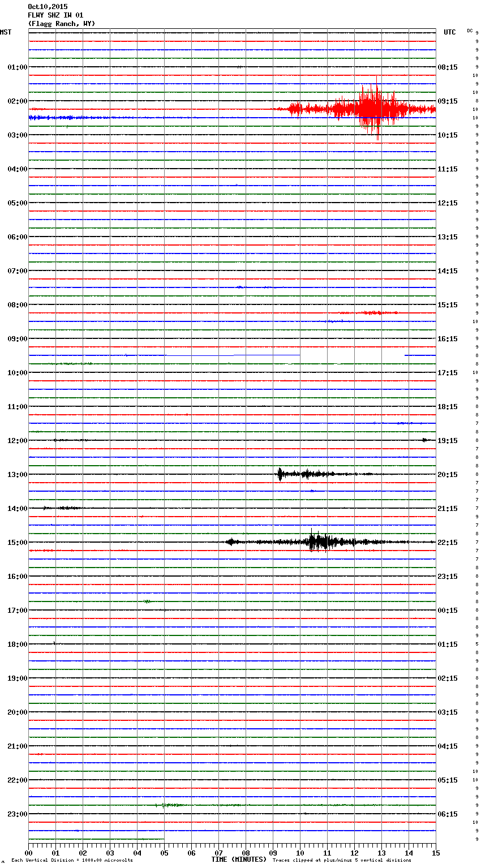Click the '00:15' UTC time label
The height and width of the screenshot is (868, 481).
point(448,610)
